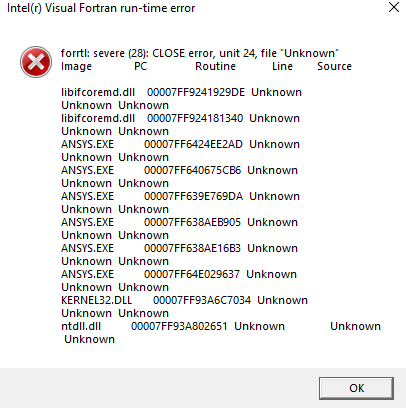The width and height of the screenshot is (406, 408).
Task: Click the ntdll.dll image name
Action: tap(81, 326)
